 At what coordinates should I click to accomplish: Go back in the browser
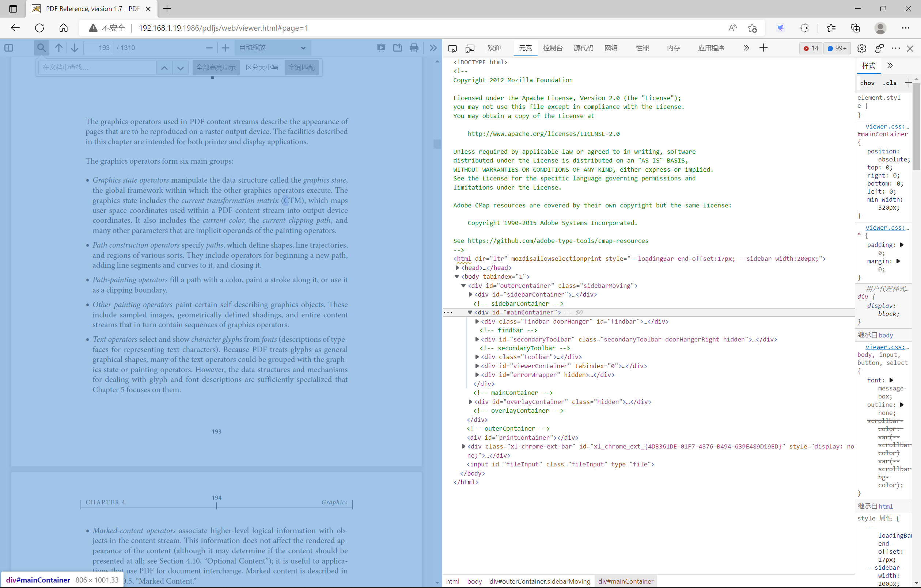coord(15,28)
